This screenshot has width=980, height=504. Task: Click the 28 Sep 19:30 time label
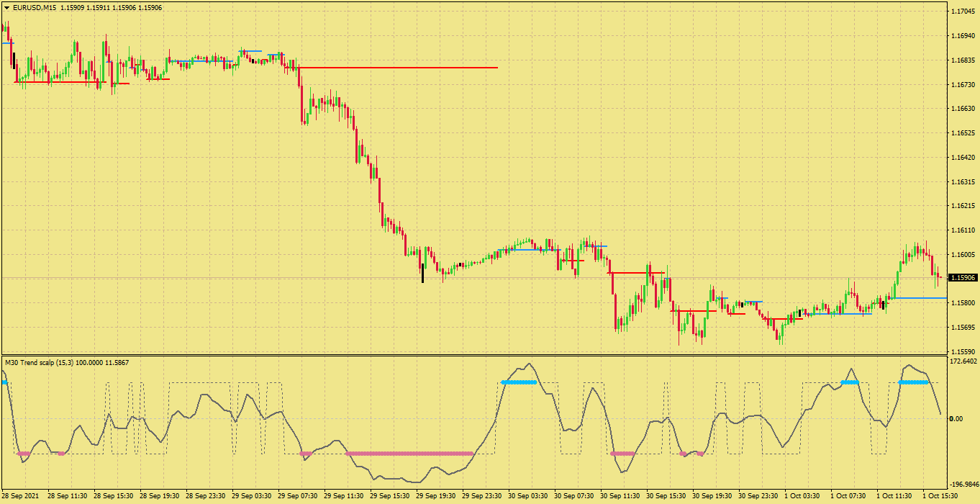(x=160, y=496)
